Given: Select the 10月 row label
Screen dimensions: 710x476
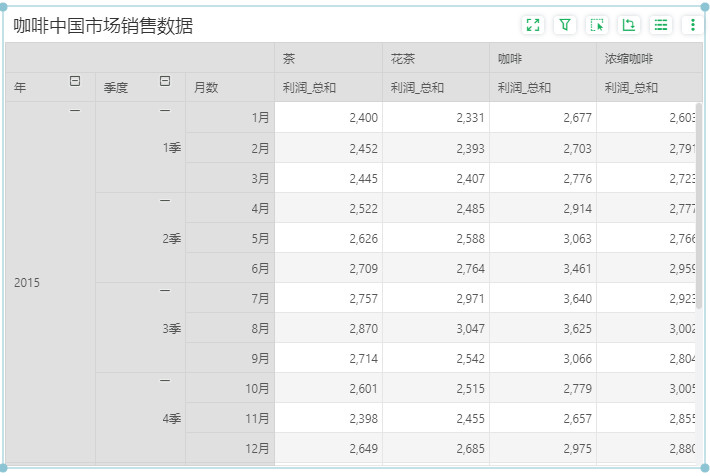Looking at the screenshot, I should coord(230,389).
